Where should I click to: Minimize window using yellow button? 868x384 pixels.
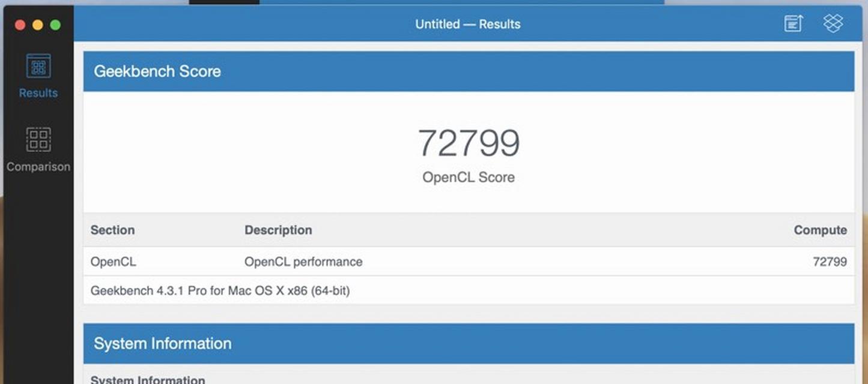[37, 25]
